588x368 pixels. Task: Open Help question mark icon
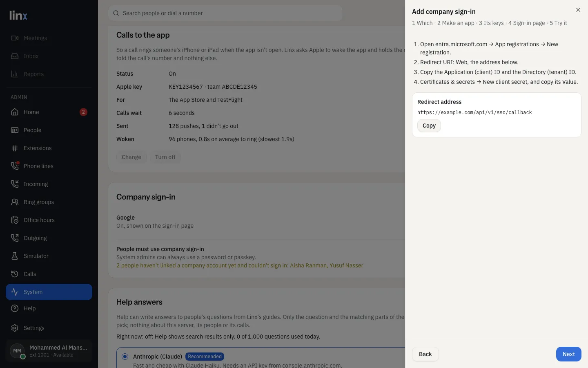coord(15,308)
